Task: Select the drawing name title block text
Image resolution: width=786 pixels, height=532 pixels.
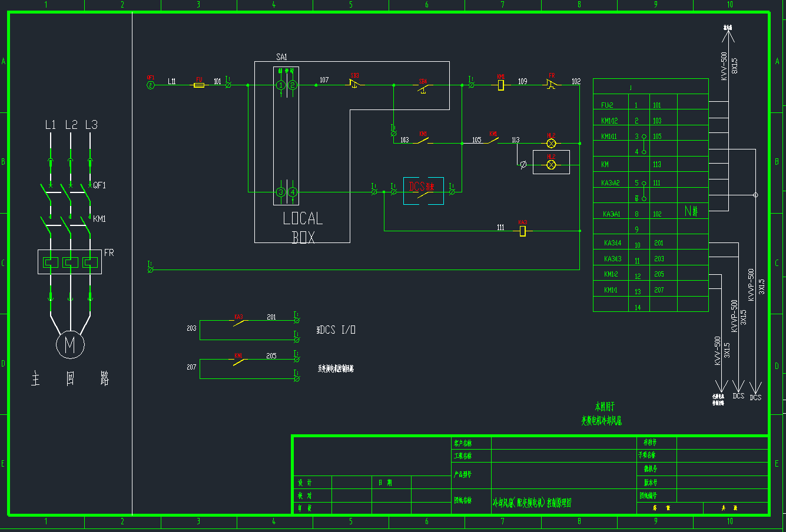Action: [x=532, y=503]
